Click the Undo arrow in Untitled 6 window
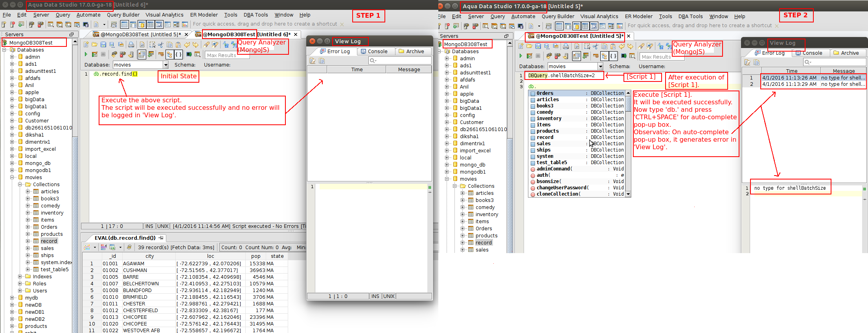 coord(187,44)
